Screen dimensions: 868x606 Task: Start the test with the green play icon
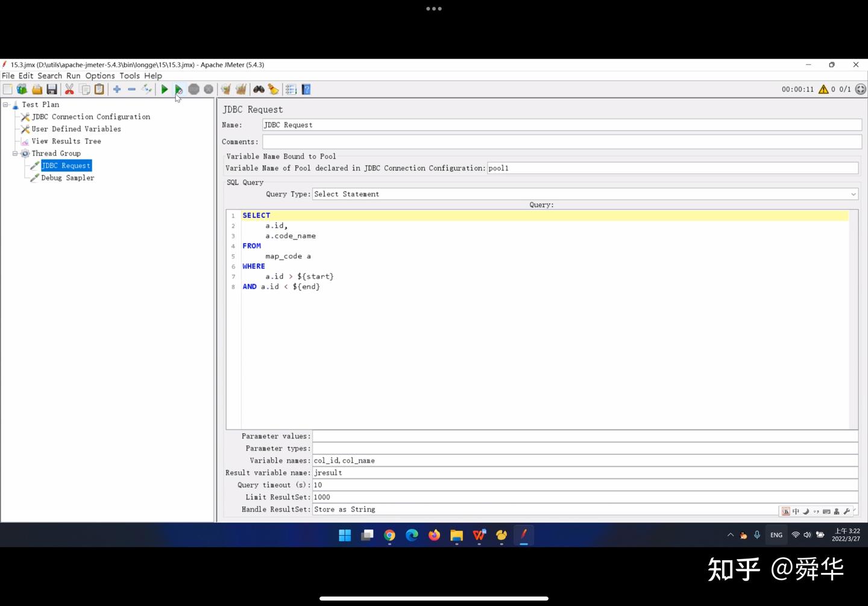click(165, 89)
